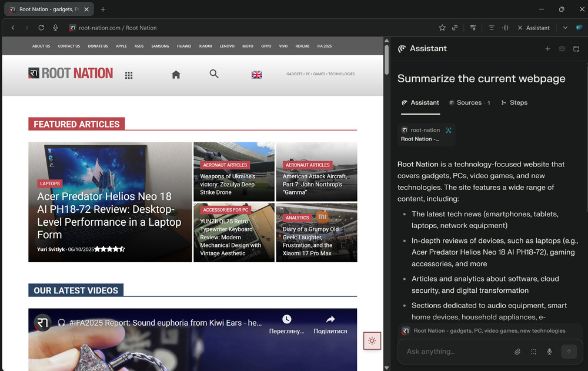The width and height of the screenshot is (588, 371).
Task: Click the ANALYTICS category tag
Action: click(x=298, y=218)
